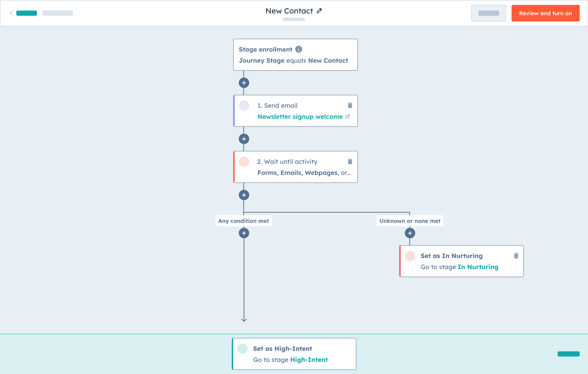This screenshot has height=374, width=588.
Task: Click Review and turn on button
Action: pos(545,13)
